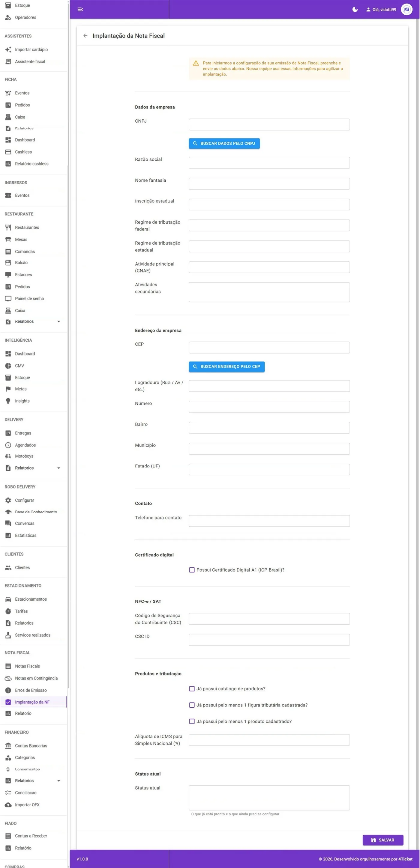The height and width of the screenshot is (868, 420).
Task: Click the Cashless card icon
Action: (x=8, y=152)
